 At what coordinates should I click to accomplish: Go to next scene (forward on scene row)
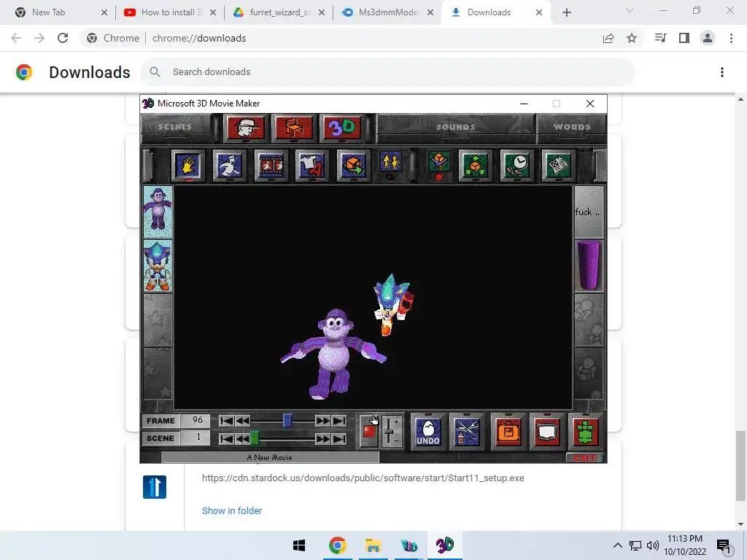322,438
